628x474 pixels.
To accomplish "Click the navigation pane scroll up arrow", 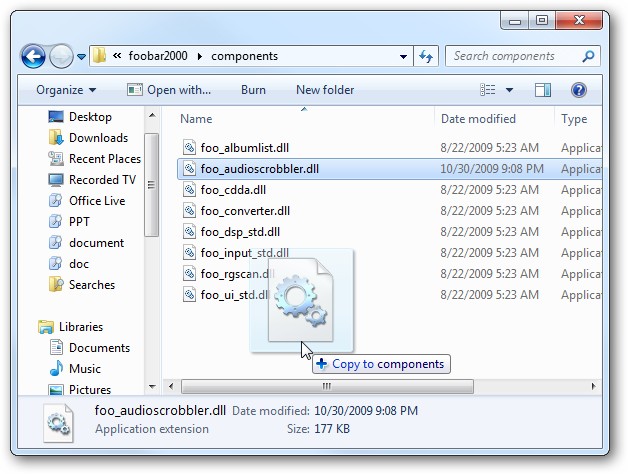I will [x=152, y=115].
